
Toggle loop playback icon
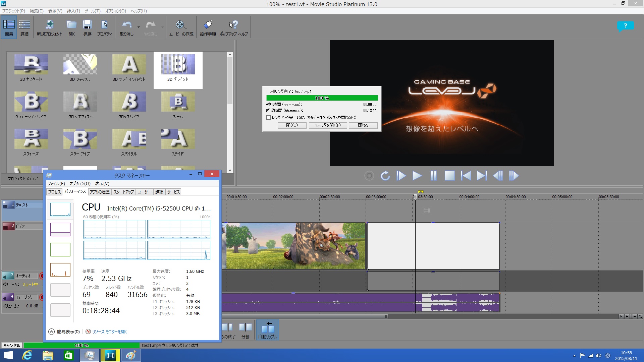pyautogui.click(x=385, y=176)
